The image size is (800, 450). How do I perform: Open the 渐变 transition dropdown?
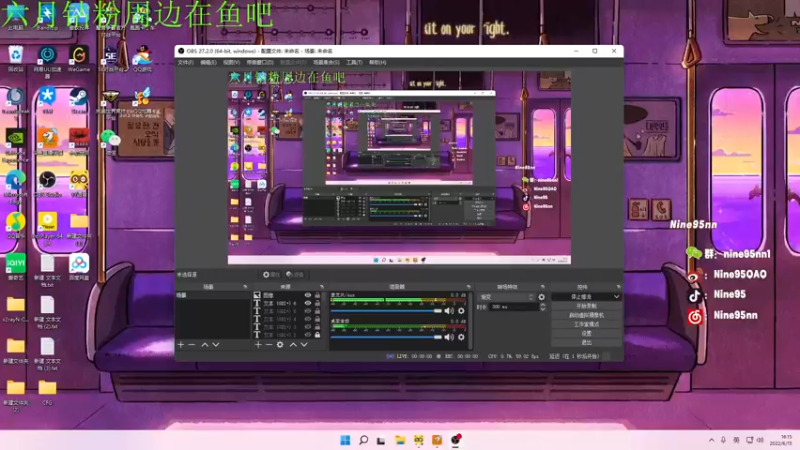click(x=506, y=297)
